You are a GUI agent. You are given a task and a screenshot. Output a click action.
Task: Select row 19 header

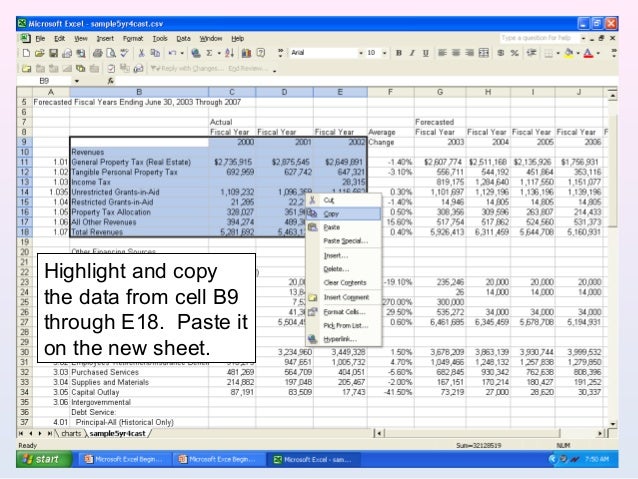24,242
